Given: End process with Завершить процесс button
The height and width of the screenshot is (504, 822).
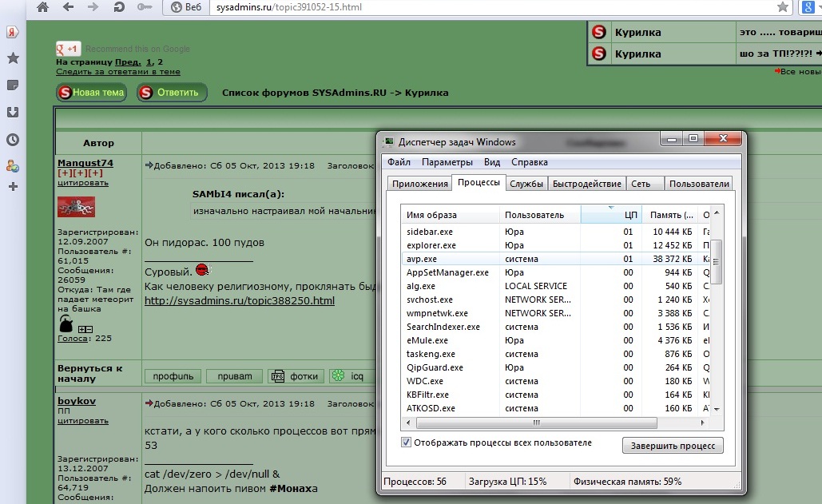Looking at the screenshot, I should pos(673,446).
